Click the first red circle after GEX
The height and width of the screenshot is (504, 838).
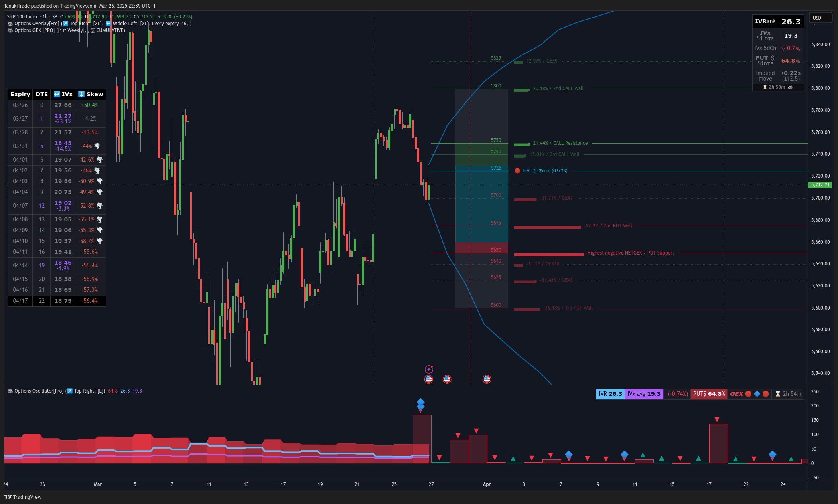748,394
